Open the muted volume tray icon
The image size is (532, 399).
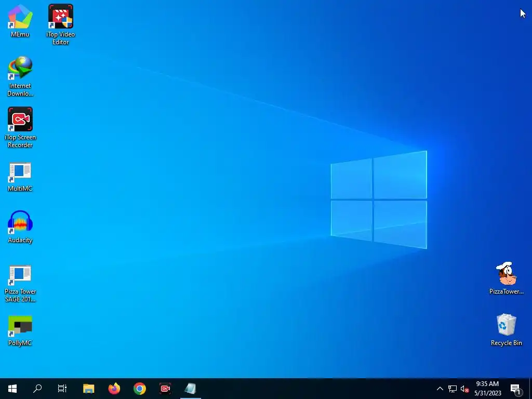[x=464, y=389]
